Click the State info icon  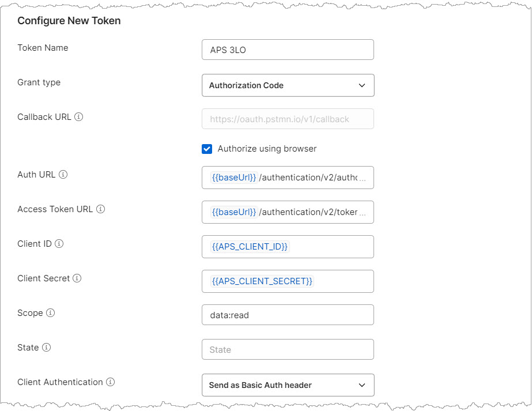(46, 347)
